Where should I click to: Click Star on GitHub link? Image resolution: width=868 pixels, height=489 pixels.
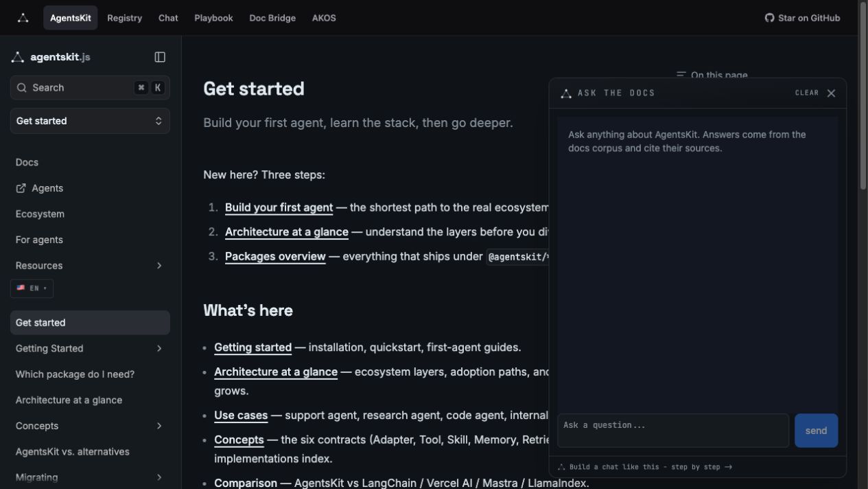(802, 18)
